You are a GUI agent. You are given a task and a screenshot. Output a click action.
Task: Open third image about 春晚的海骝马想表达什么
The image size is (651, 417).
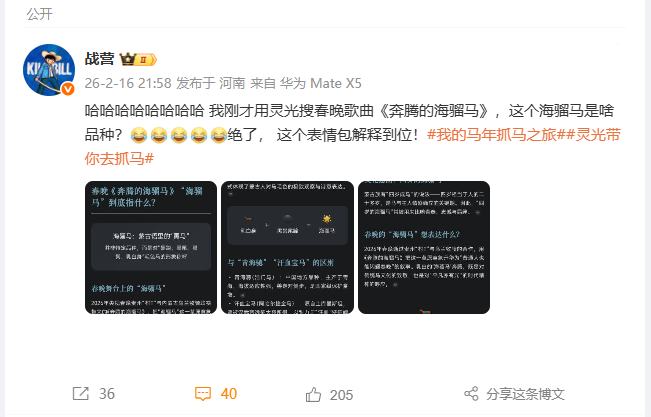point(424,248)
